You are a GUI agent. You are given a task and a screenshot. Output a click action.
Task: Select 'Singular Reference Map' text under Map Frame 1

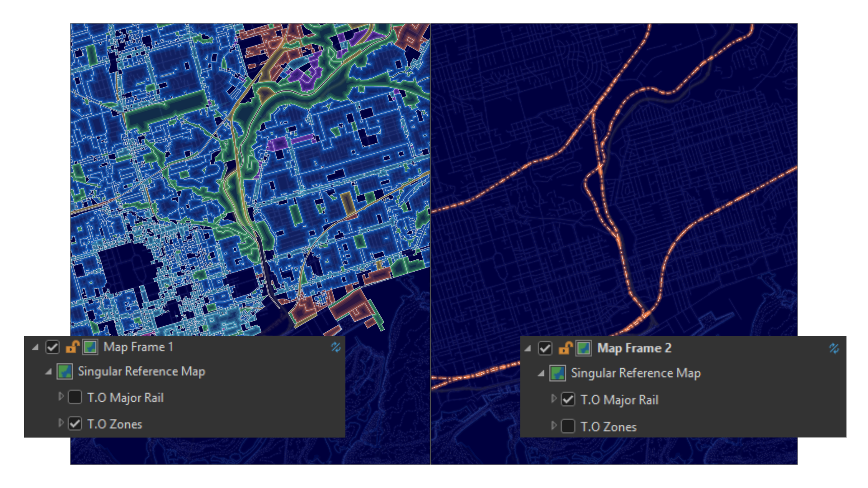(142, 371)
